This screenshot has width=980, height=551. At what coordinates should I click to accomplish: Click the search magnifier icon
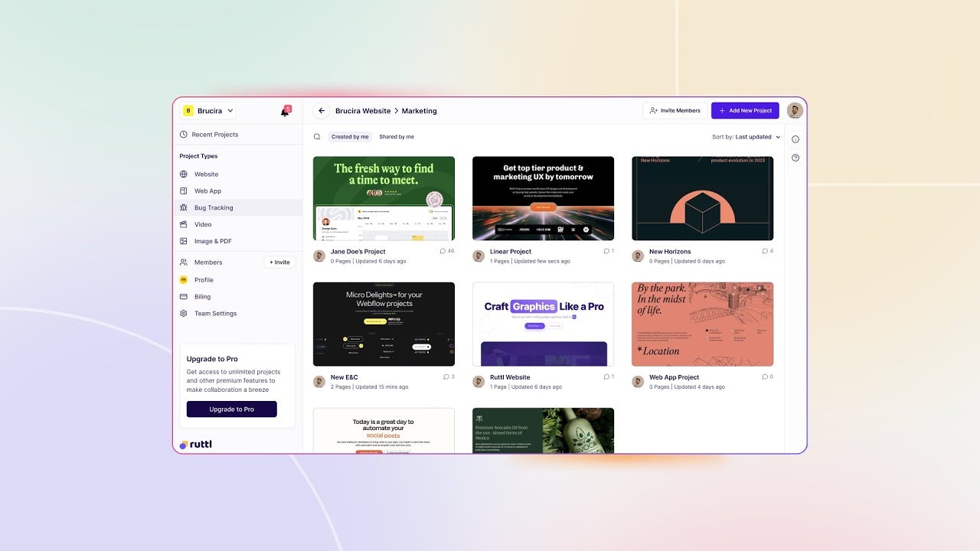317,137
